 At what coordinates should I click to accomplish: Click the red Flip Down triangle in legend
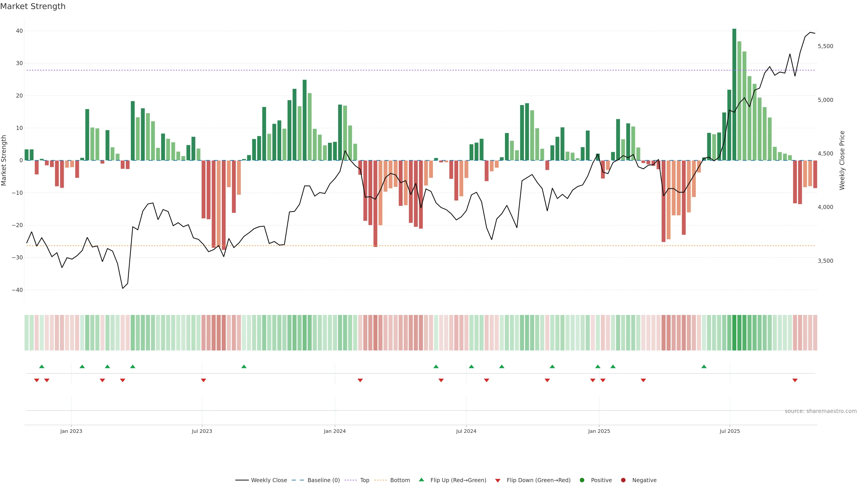(x=498, y=481)
